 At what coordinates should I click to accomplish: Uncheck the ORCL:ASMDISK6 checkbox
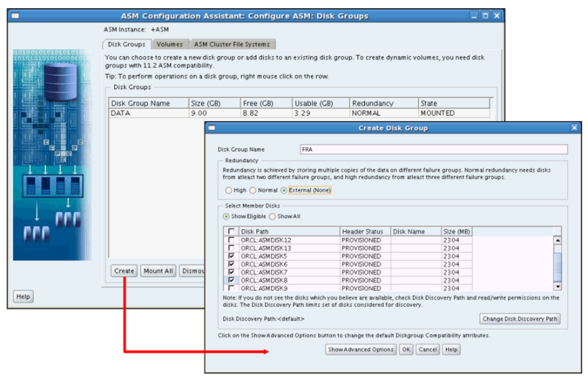[x=231, y=264]
